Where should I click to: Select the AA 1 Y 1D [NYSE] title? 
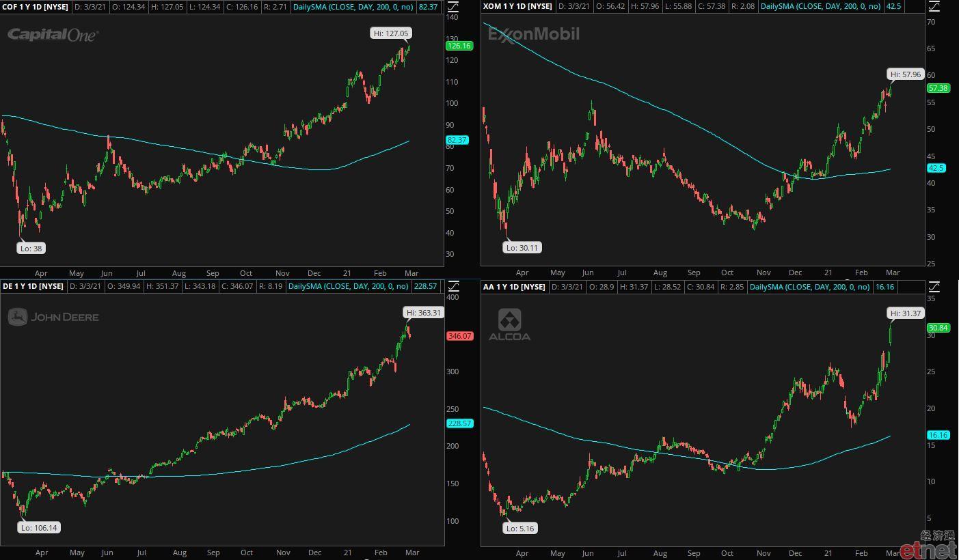pos(514,287)
